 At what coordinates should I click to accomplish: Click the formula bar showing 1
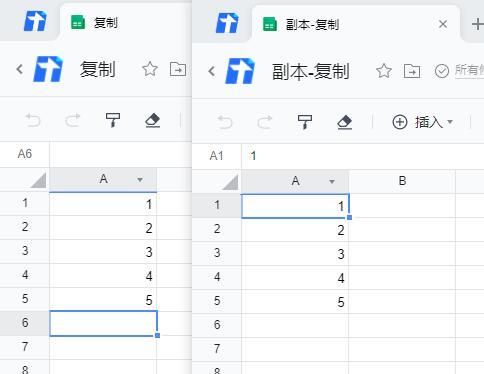[363, 156]
